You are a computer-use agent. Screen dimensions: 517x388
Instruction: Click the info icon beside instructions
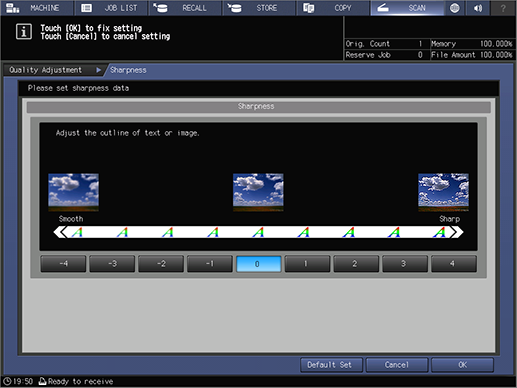point(24,32)
